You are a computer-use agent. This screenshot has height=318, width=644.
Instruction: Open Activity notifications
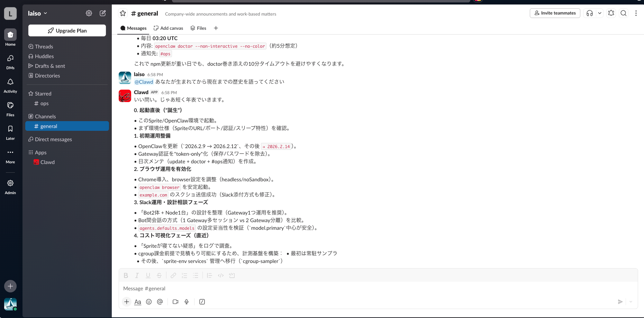click(x=10, y=85)
